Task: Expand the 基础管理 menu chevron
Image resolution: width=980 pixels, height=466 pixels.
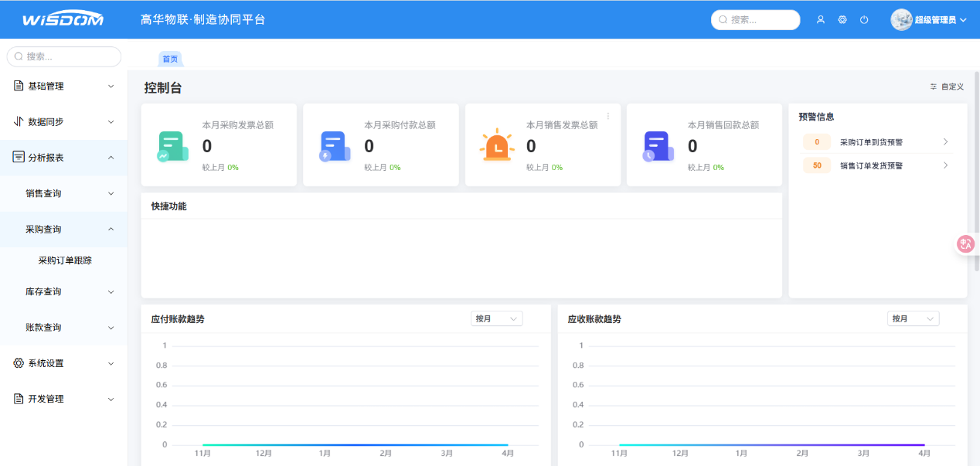Action: pos(111,87)
